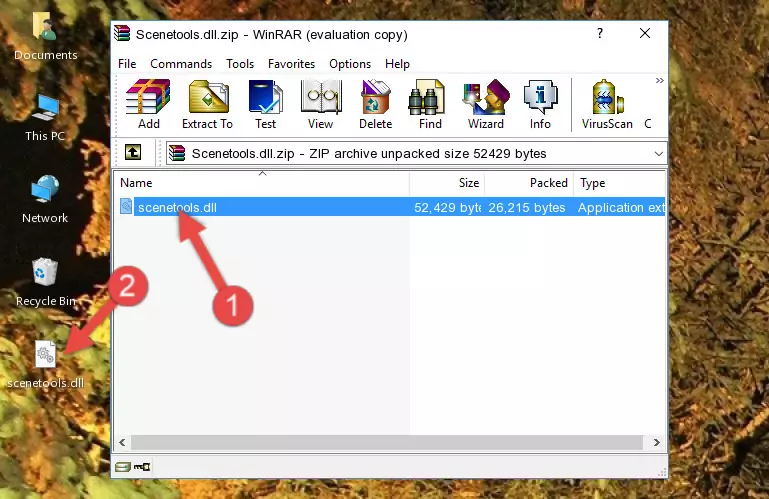769x499 pixels.
Task: Expand hidden toolbar buttons chevron
Action: 660,80
